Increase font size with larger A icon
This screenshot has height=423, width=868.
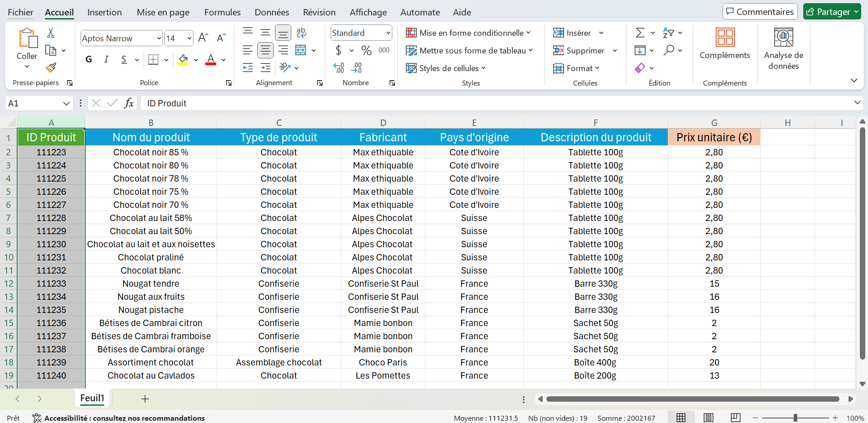coord(203,38)
